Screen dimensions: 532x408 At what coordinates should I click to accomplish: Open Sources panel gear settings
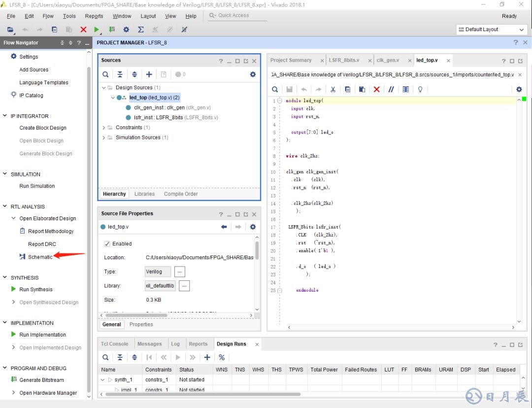coord(253,74)
